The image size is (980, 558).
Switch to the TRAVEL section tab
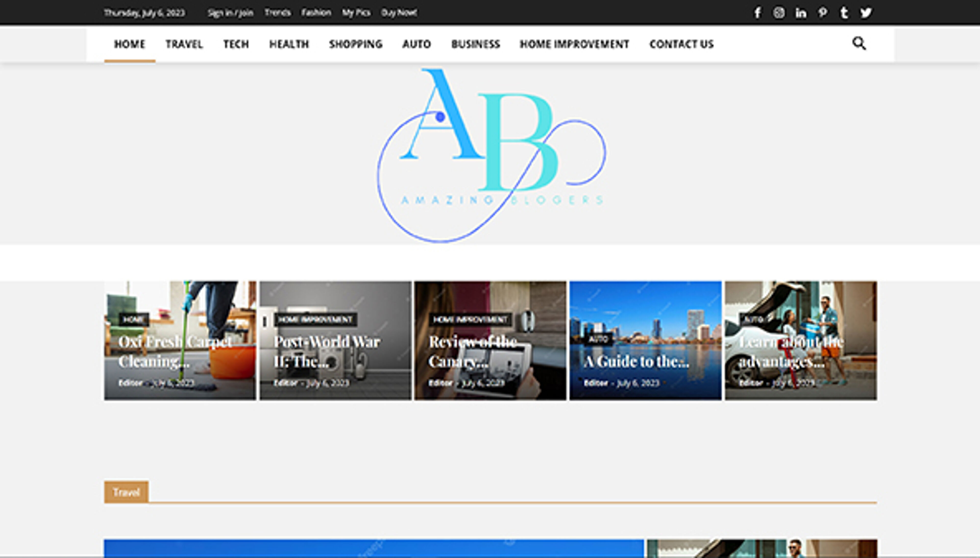(x=184, y=44)
